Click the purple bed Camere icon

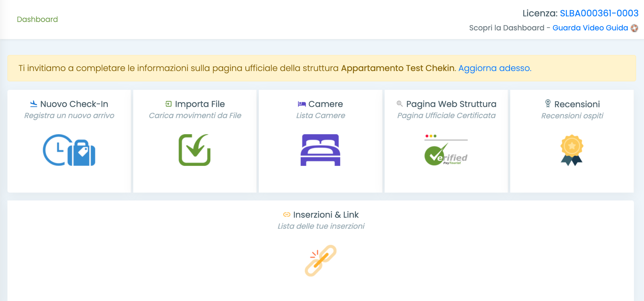(320, 150)
